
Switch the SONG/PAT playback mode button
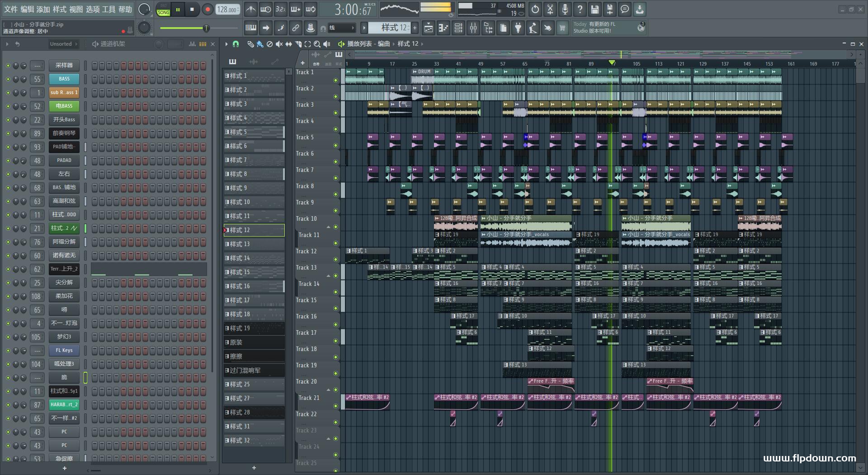pos(163,9)
